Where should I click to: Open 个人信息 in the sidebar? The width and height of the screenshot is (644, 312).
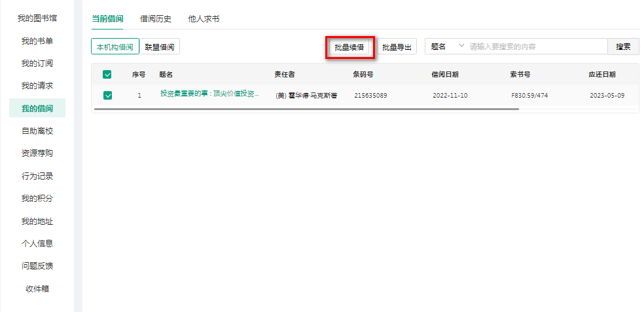pos(37,244)
